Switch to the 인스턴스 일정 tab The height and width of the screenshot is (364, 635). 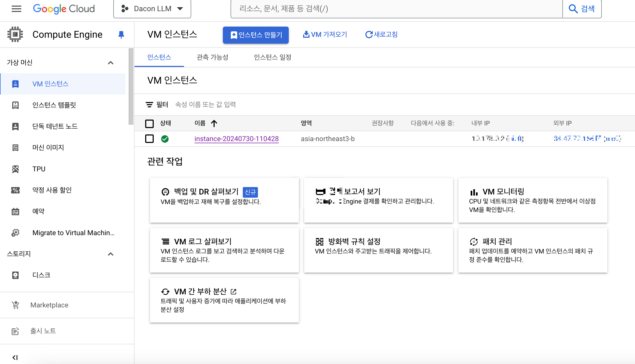(x=273, y=57)
